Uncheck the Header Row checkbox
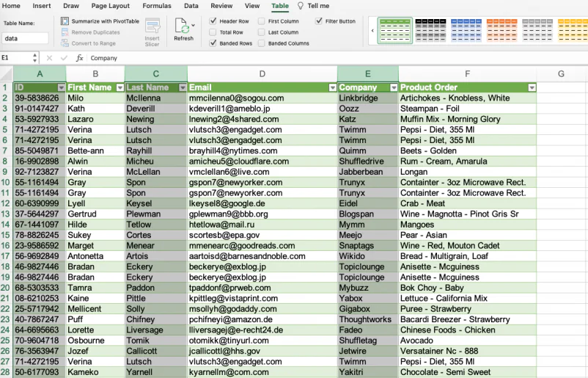The width and height of the screenshot is (588, 378). click(213, 21)
